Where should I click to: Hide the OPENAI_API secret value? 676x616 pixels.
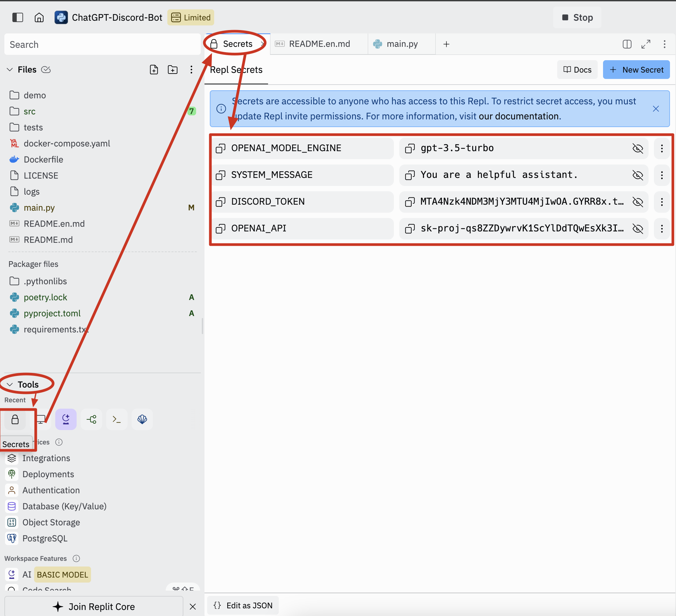(638, 228)
